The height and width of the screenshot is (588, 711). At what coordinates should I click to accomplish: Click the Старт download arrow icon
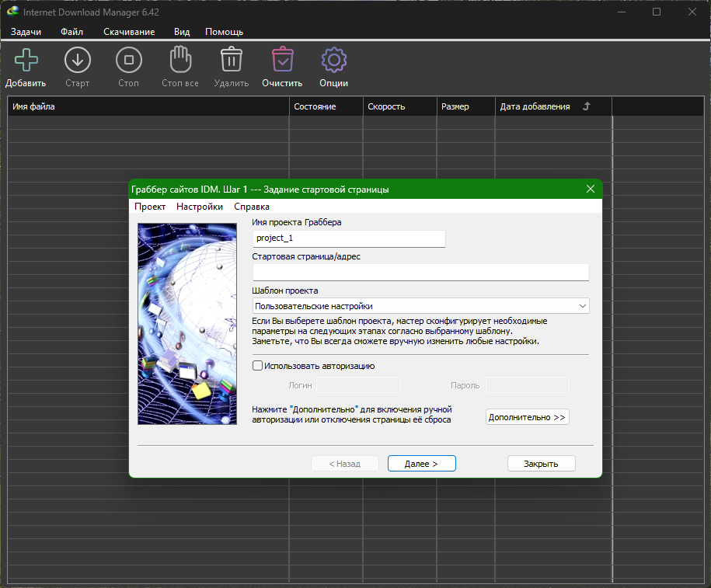click(x=78, y=60)
